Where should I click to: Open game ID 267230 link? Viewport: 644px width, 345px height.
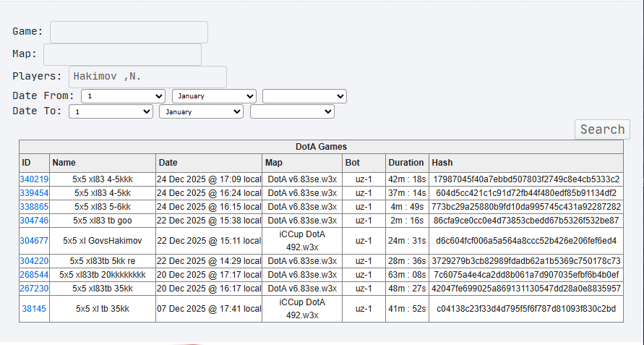pyautogui.click(x=34, y=289)
